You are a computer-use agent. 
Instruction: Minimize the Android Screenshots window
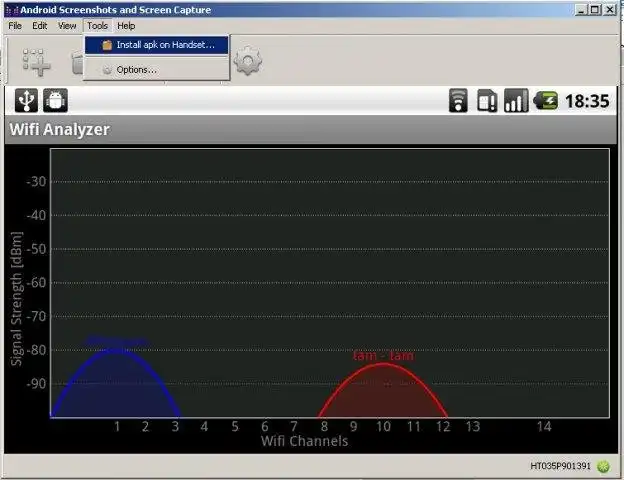(581, 10)
